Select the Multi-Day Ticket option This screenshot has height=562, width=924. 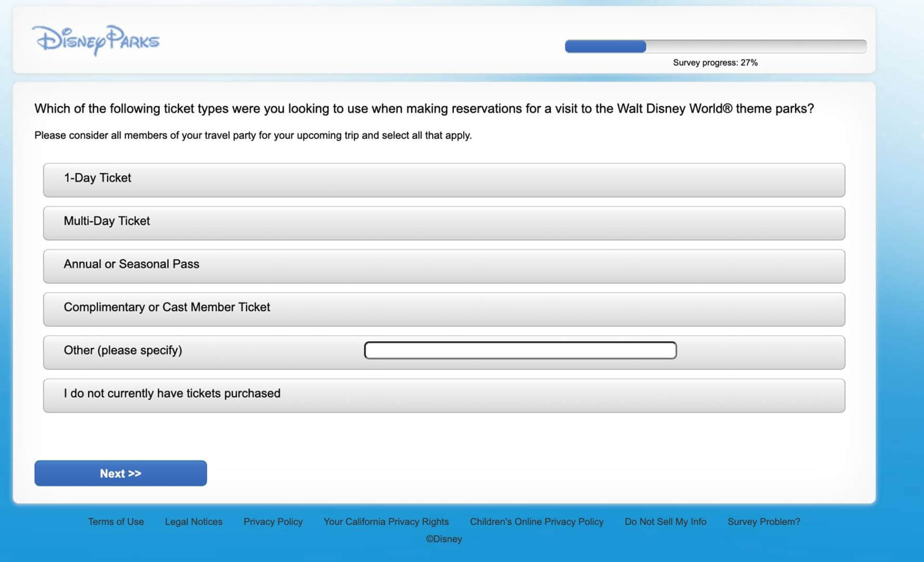coord(444,223)
